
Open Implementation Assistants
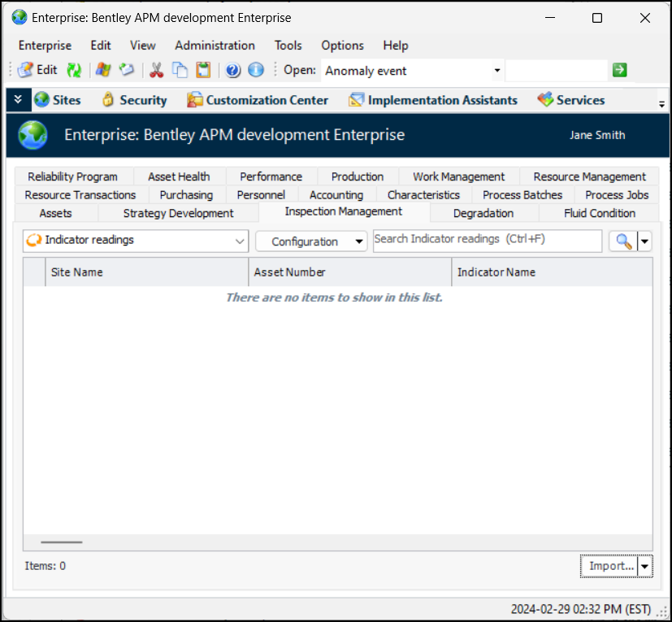[433, 100]
